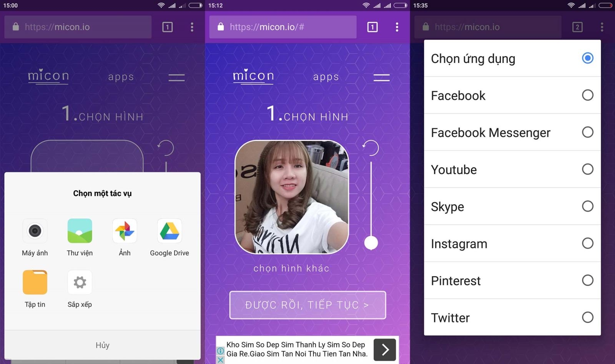Click battery icon in middle status bar
This screenshot has width=615, height=364.
401,5
